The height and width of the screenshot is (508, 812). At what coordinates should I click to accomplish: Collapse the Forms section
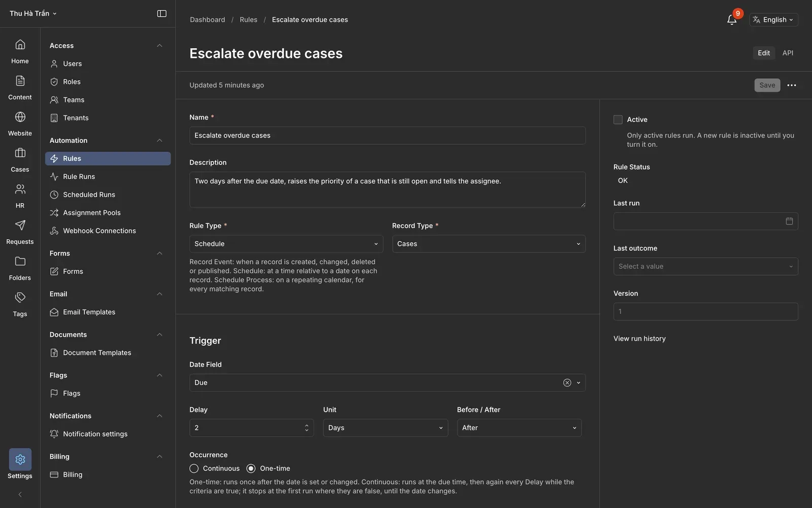click(x=159, y=253)
